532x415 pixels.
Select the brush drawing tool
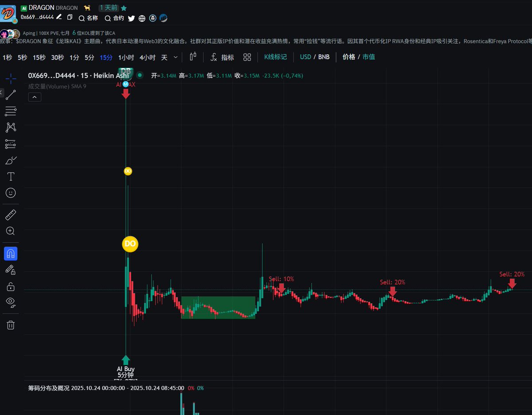coord(11,160)
